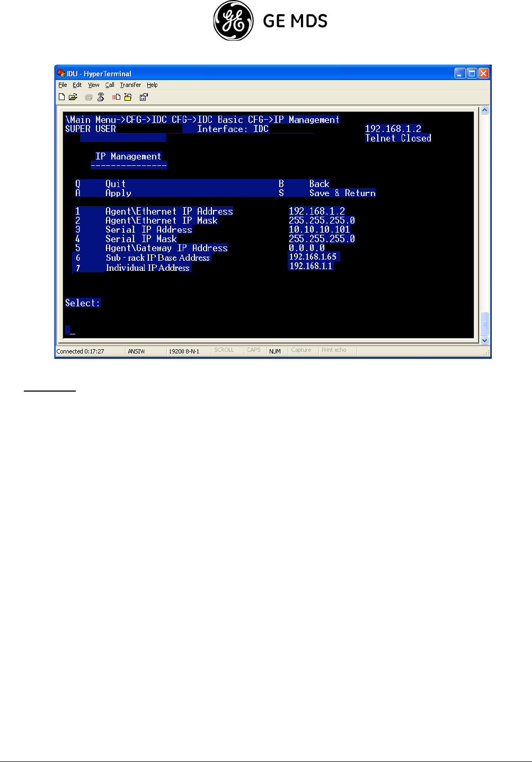The width and height of the screenshot is (532, 762).
Task: Open the Edit menu
Action: click(x=77, y=85)
